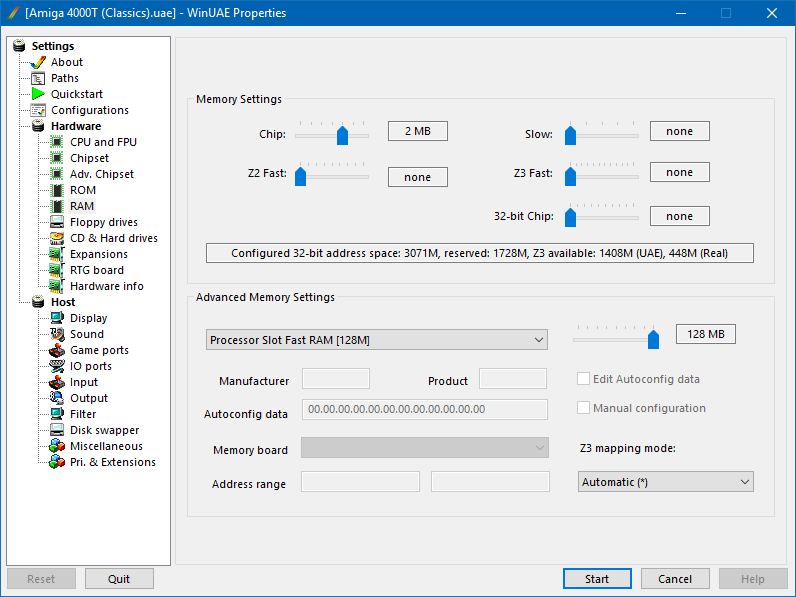Viewport: 796px width, 597px height.
Task: Click the About checkmark icon
Action: (38, 62)
